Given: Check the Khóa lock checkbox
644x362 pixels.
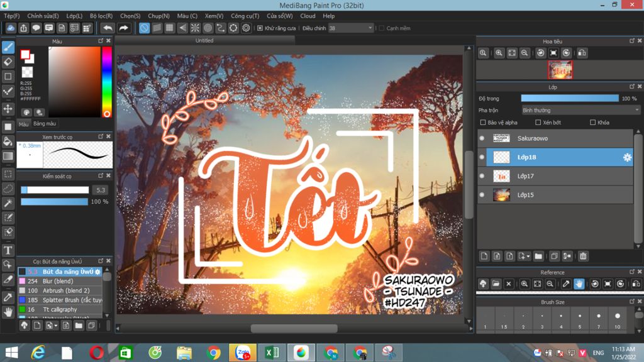Looking at the screenshot, I should click(592, 123).
